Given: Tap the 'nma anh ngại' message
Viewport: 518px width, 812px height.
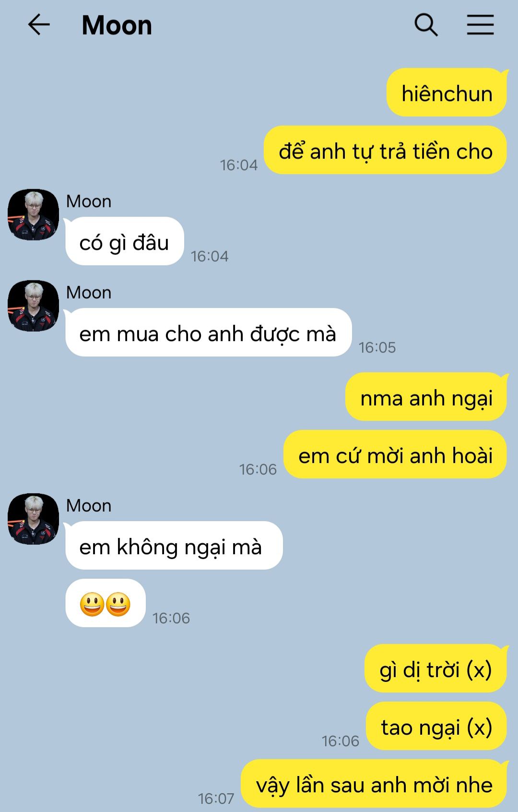Looking at the screenshot, I should pos(426,397).
